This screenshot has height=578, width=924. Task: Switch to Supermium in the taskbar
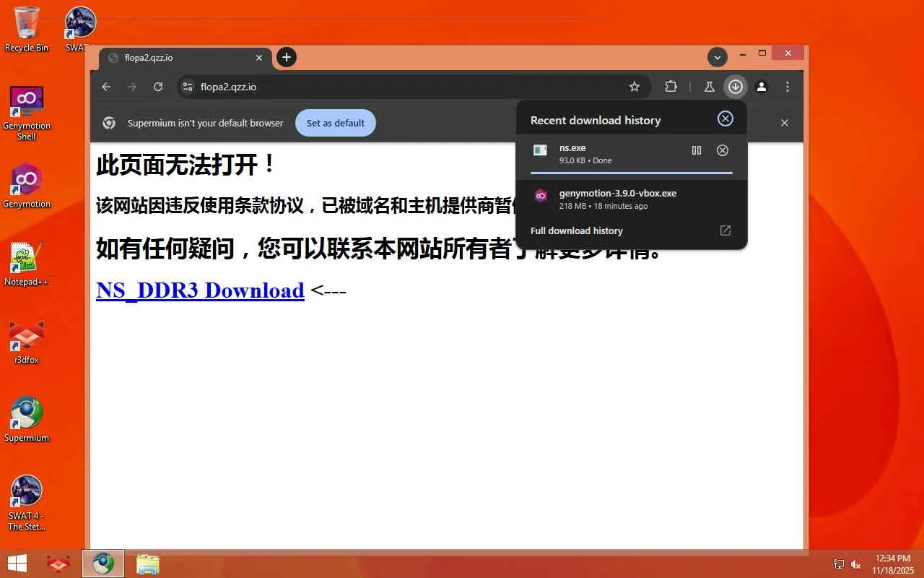tap(103, 564)
